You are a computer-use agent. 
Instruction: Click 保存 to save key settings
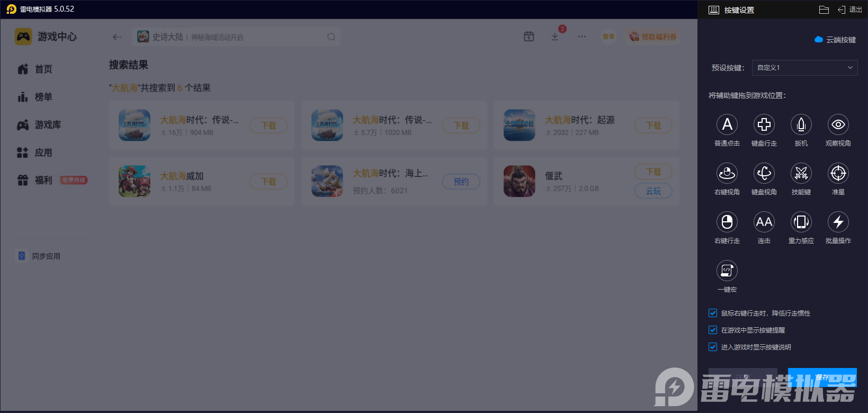[822, 378]
